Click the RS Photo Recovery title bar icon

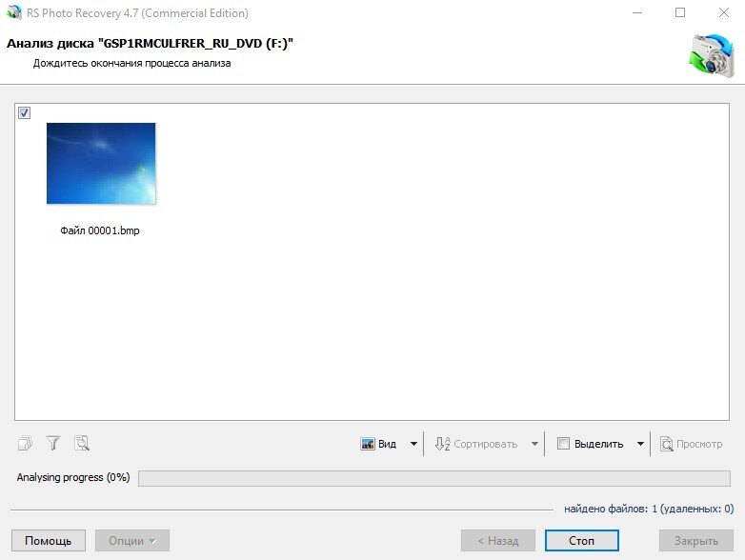[14, 12]
